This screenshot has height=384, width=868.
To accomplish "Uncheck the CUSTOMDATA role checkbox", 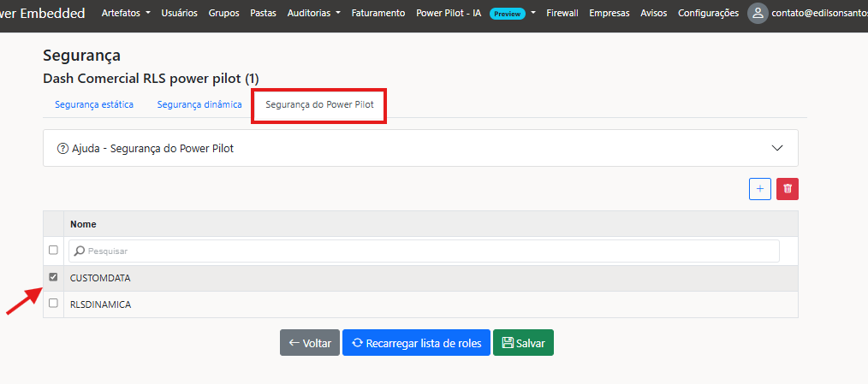I will point(53,278).
